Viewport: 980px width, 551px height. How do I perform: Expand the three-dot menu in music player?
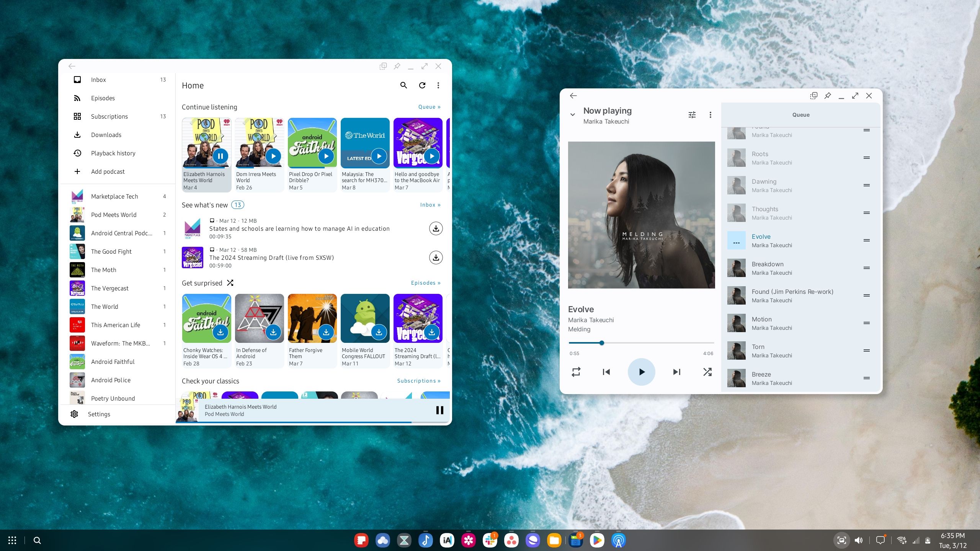point(710,114)
